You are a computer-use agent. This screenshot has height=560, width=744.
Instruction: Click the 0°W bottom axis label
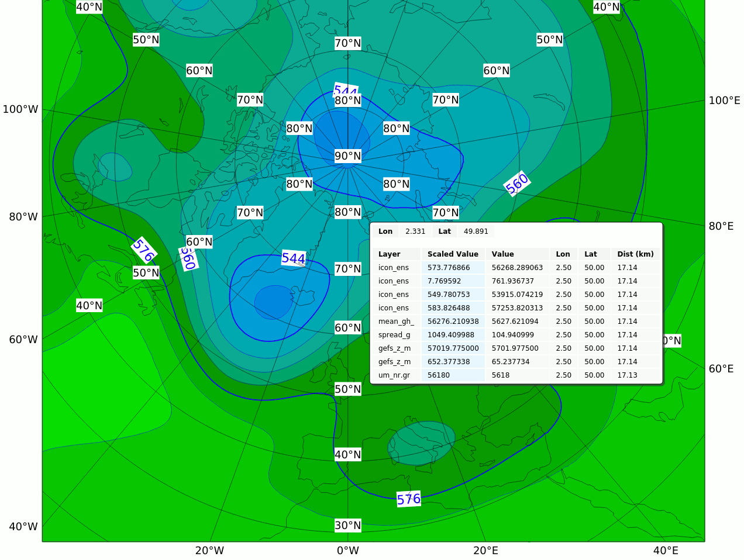pos(348,551)
